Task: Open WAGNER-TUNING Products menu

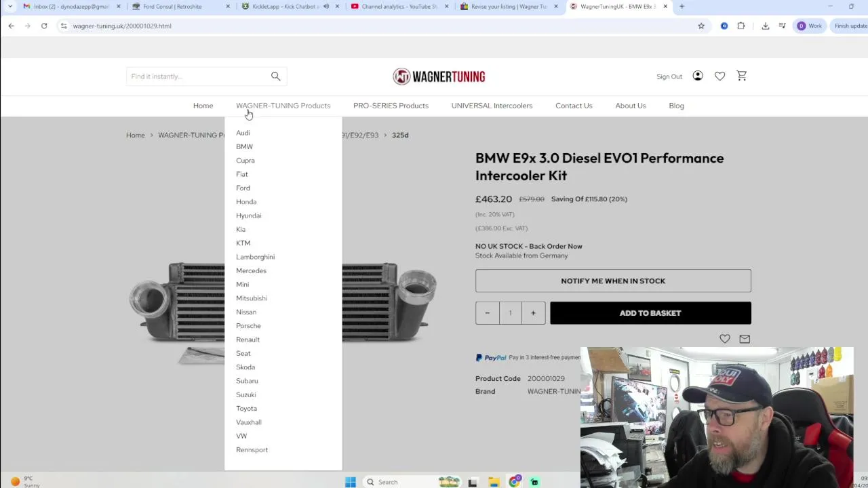Action: [x=283, y=106]
